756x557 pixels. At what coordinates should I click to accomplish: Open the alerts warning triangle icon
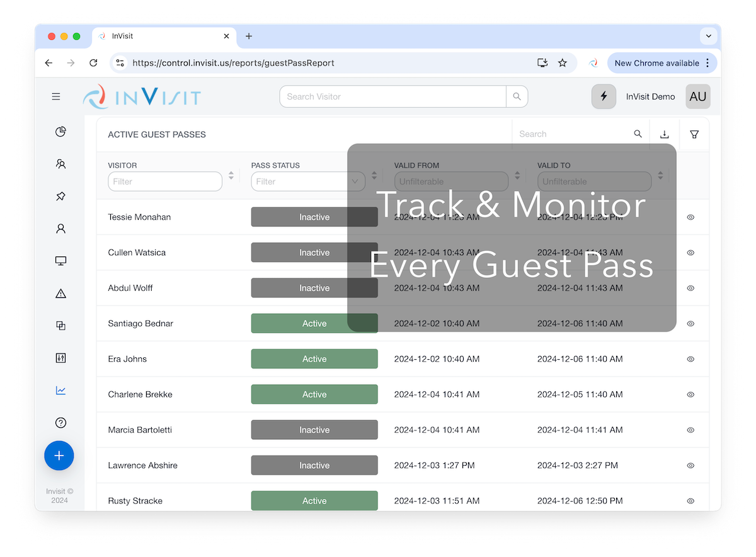coord(60,294)
